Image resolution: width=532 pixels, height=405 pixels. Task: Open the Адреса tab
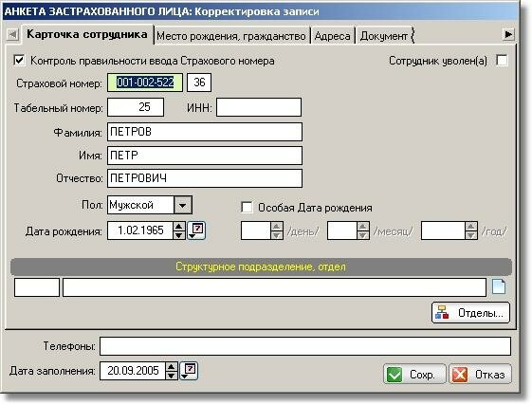coord(332,36)
